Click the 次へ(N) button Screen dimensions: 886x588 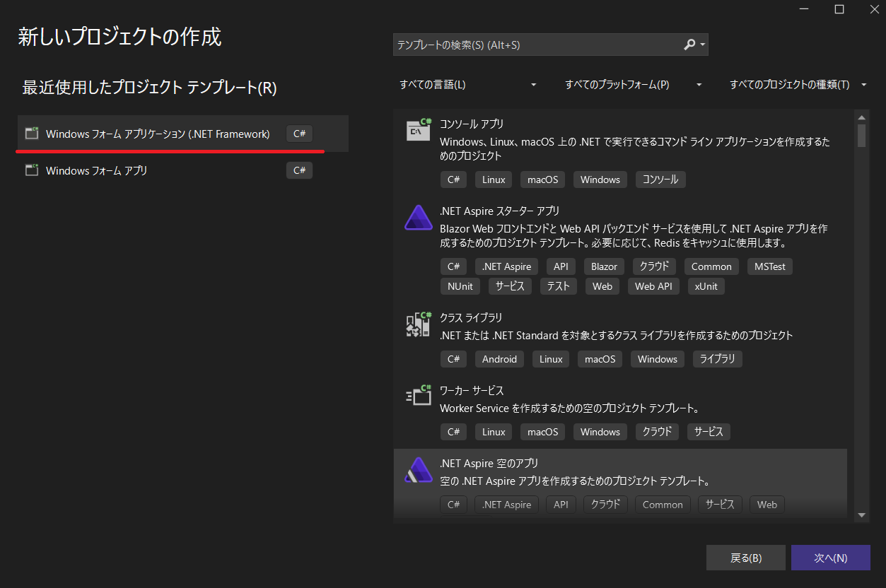pyautogui.click(x=831, y=557)
